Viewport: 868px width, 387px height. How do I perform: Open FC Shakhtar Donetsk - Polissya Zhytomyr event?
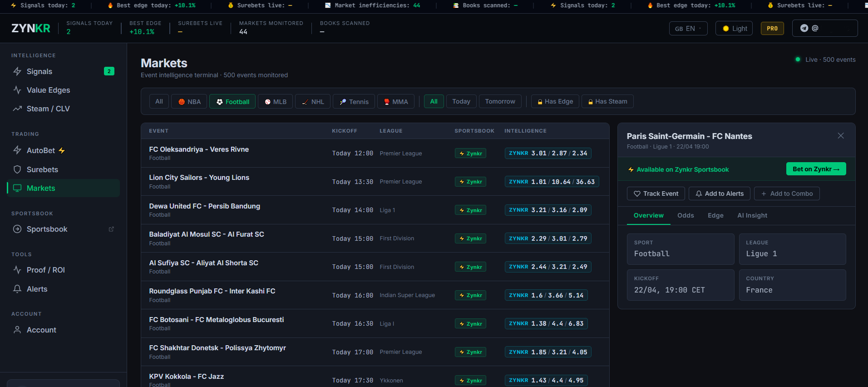point(375,352)
